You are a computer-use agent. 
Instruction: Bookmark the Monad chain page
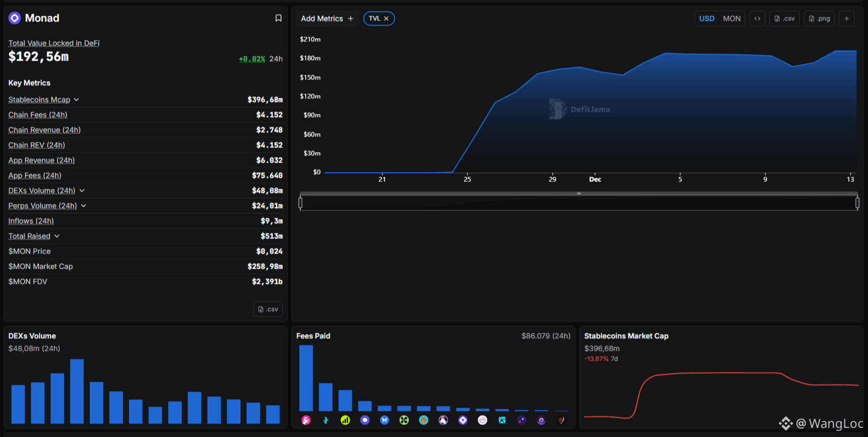point(279,18)
